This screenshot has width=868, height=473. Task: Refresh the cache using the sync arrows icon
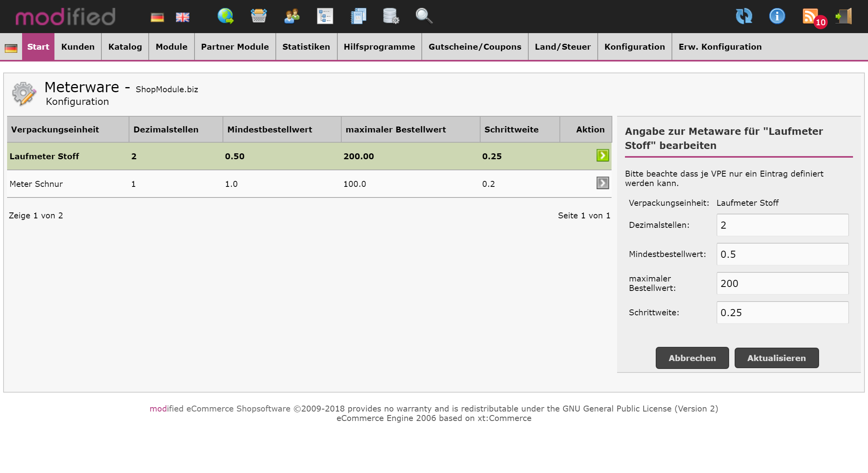tap(744, 17)
